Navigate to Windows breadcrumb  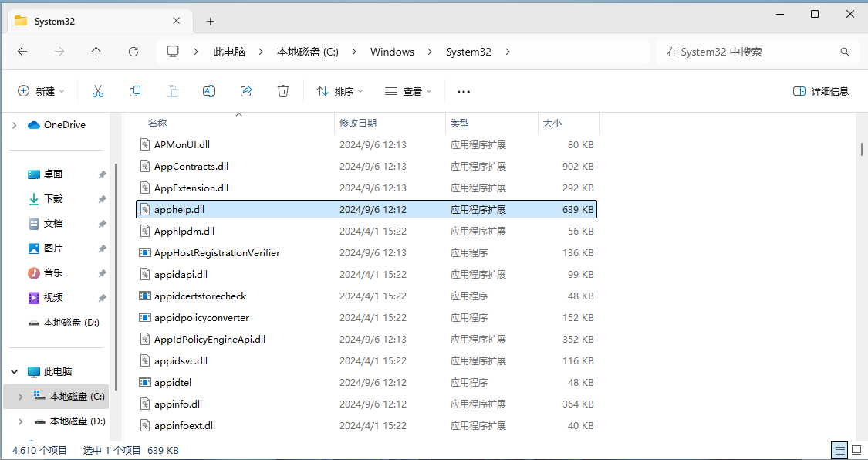click(x=392, y=52)
